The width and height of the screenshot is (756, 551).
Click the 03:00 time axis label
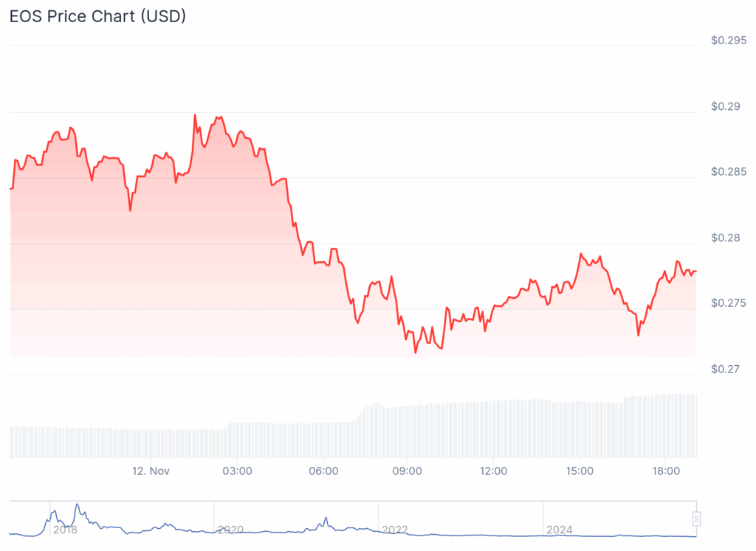[x=238, y=471]
